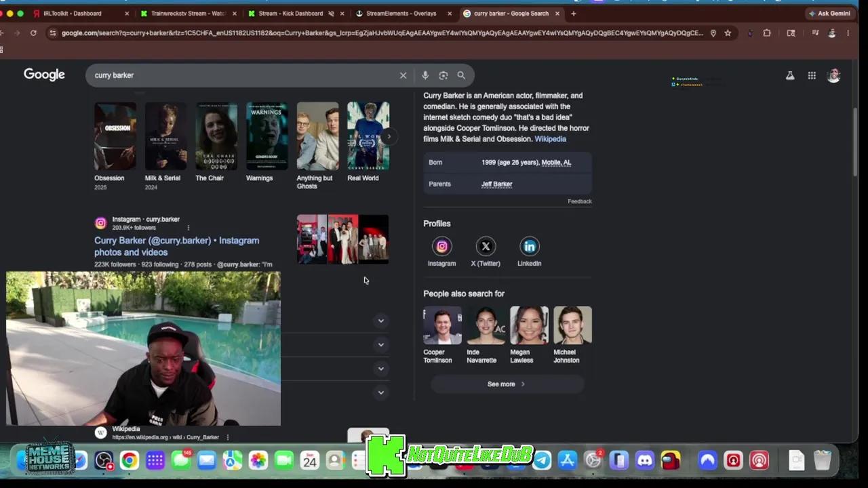This screenshot has height=488, width=868.
Task: Click the Ask Gemini button
Action: 829,14
